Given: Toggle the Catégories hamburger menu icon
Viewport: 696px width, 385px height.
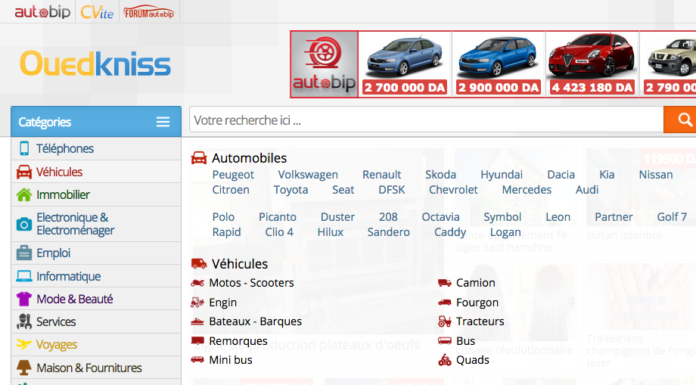Looking at the screenshot, I should click(x=163, y=122).
